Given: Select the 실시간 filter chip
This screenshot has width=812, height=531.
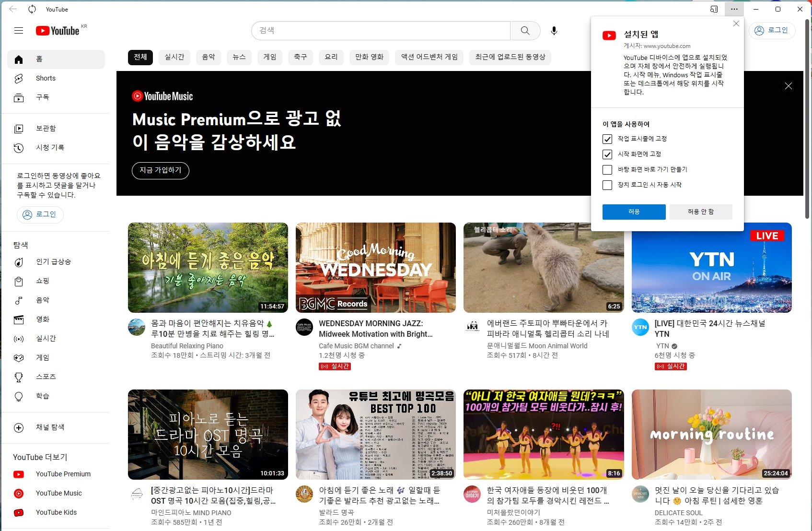Looking at the screenshot, I should pyautogui.click(x=174, y=57).
